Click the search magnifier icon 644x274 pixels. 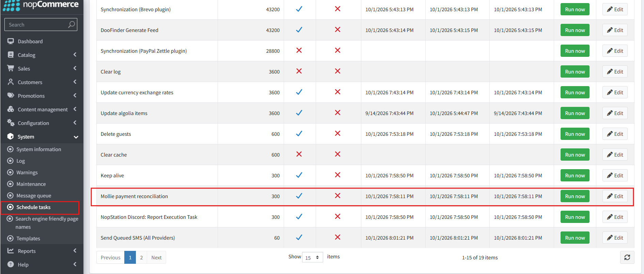coord(71,25)
